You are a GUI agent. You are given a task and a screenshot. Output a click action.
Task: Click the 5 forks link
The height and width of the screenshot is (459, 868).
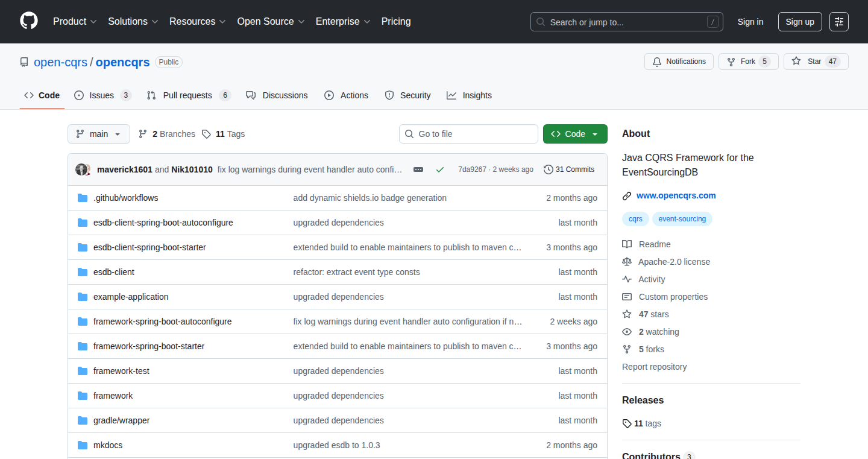point(651,349)
